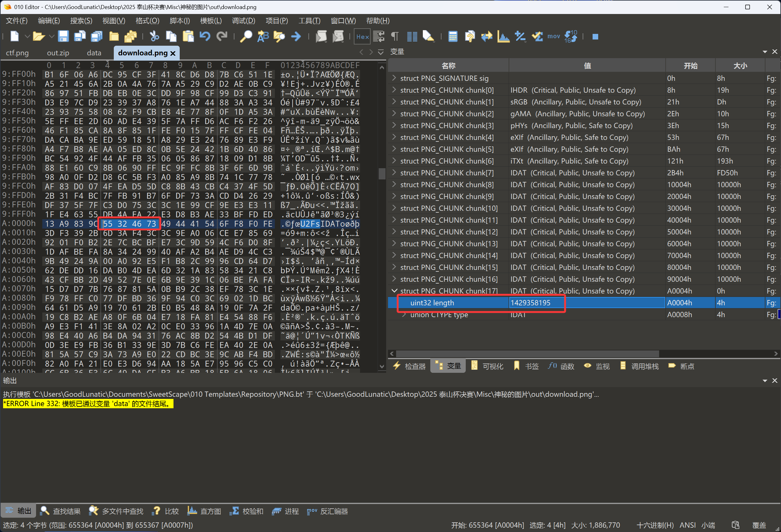
Task: Click the Open File folder icon
Action: 39,36
